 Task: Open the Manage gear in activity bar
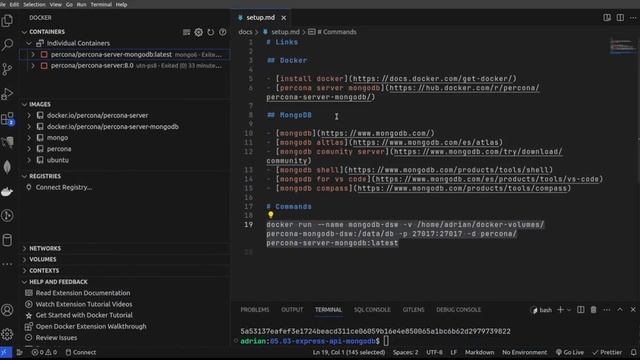[7, 334]
